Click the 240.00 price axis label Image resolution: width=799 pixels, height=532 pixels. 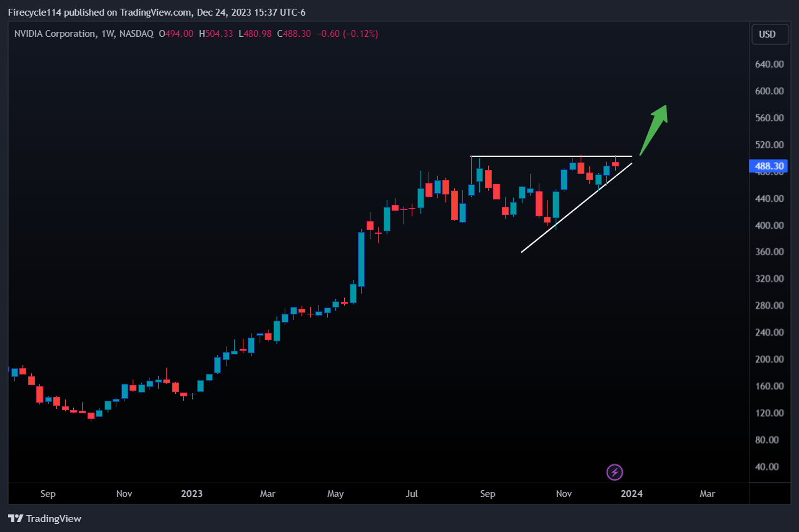(769, 332)
